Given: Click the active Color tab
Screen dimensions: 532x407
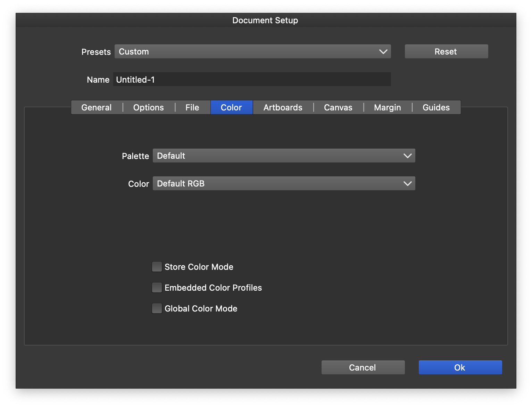Looking at the screenshot, I should coord(231,108).
